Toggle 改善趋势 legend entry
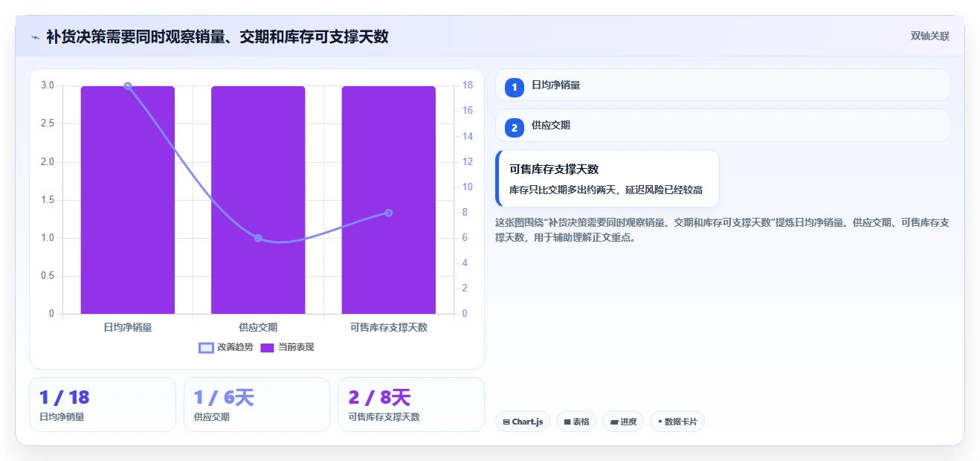Viewport: 980px width, 461px height. [226, 347]
